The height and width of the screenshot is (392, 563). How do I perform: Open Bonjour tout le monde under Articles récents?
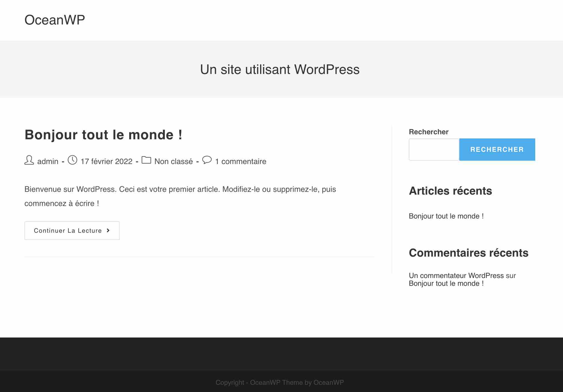pyautogui.click(x=446, y=216)
